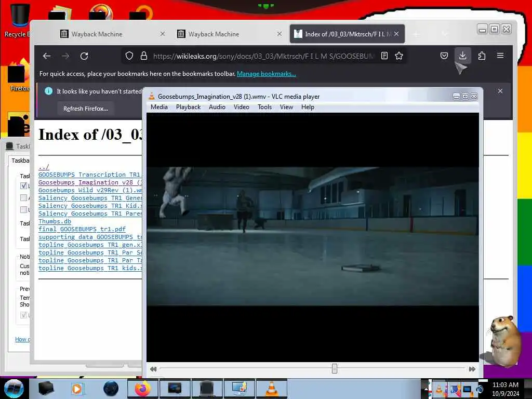This screenshot has height=399, width=532.
Task: Open supporting data GOOSEBUMPS link
Action: click(90, 237)
